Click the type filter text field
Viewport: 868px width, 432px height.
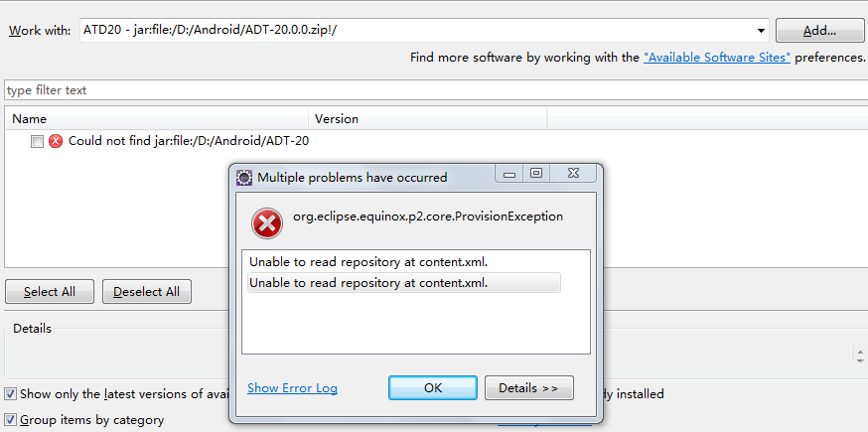436,89
